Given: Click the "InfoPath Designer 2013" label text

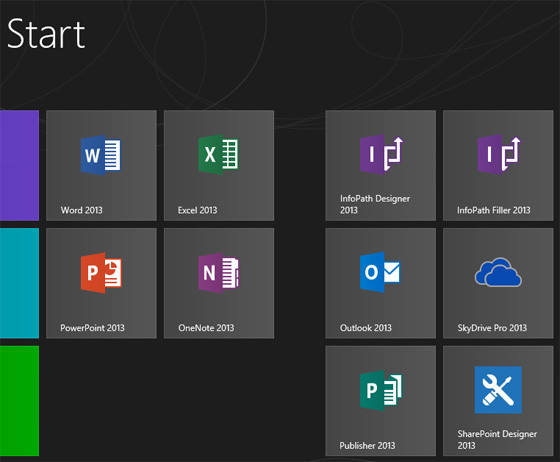Looking at the screenshot, I should [375, 204].
